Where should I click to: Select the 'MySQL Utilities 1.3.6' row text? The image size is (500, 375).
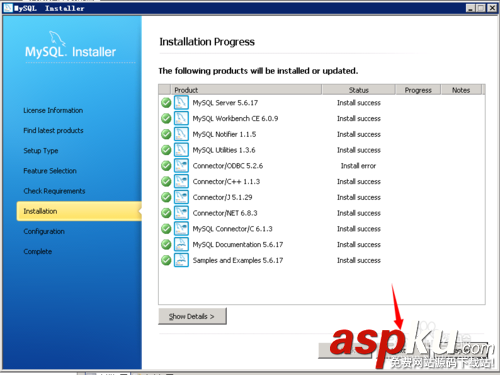coord(224,150)
